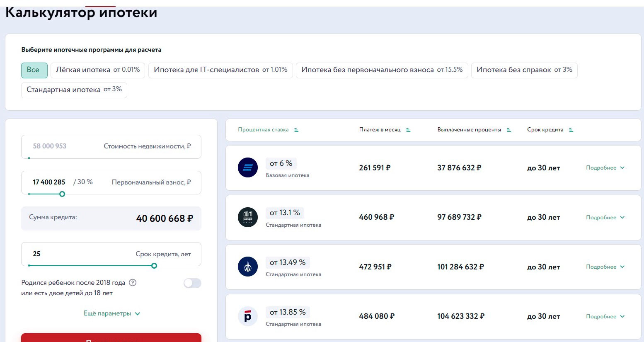
Task: Sort by loan term using the sort icon
Action: (x=571, y=130)
